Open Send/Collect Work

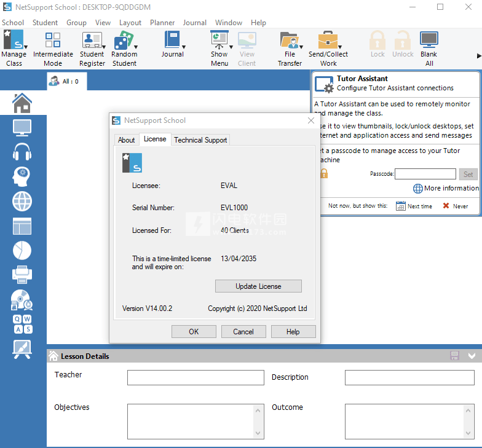point(328,48)
